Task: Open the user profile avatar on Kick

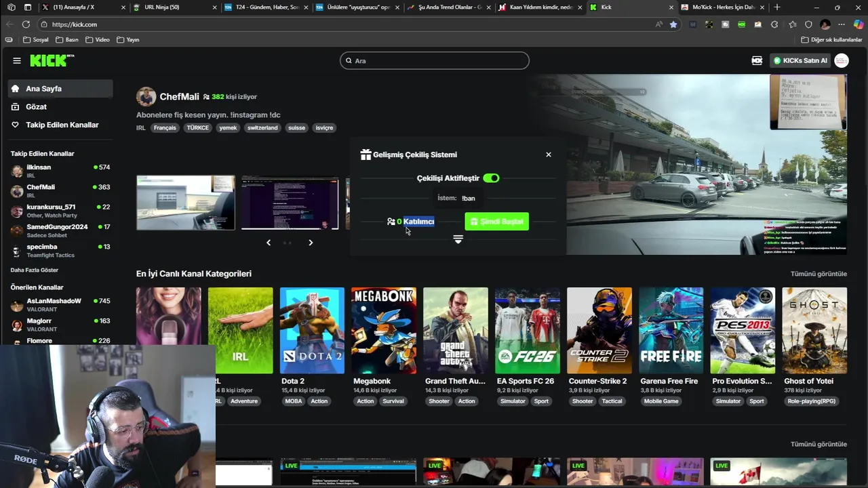Action: click(841, 60)
